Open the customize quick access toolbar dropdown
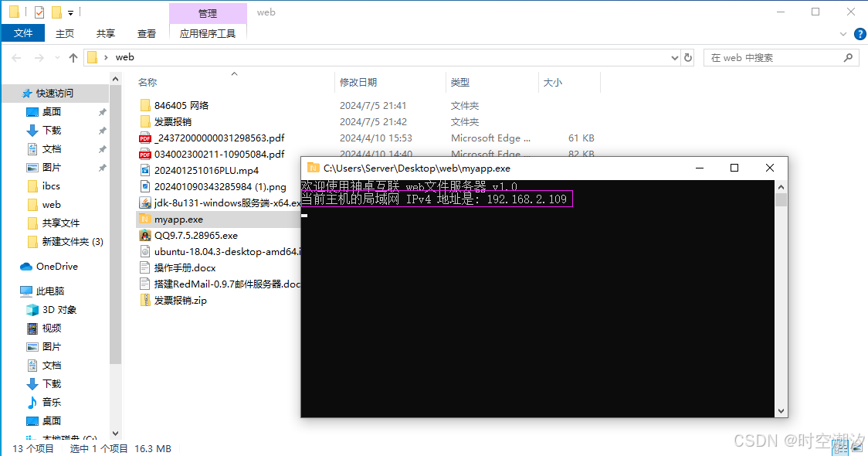Image resolution: width=868 pixels, height=456 pixels. (70, 12)
